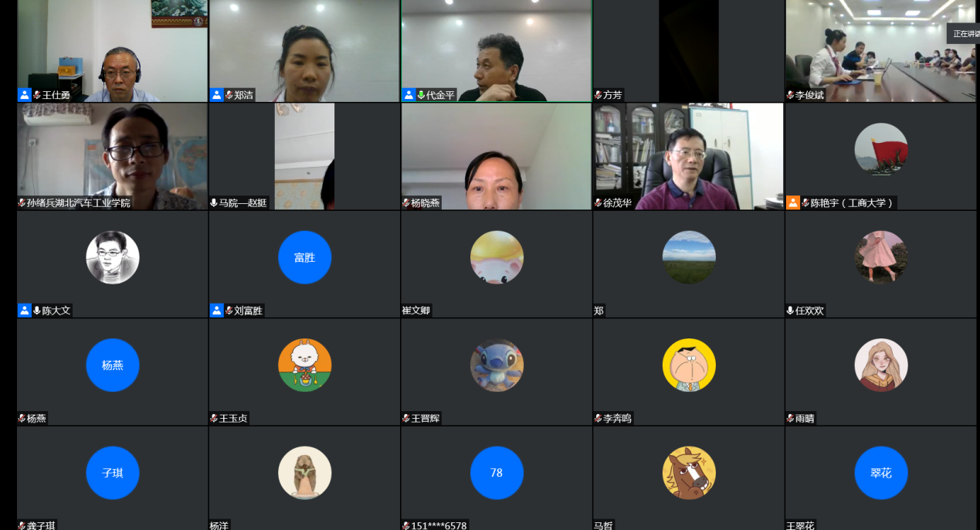The image size is (980, 530).
Task: Toggle the muted mic icon beside 方芳
Action: 598,95
